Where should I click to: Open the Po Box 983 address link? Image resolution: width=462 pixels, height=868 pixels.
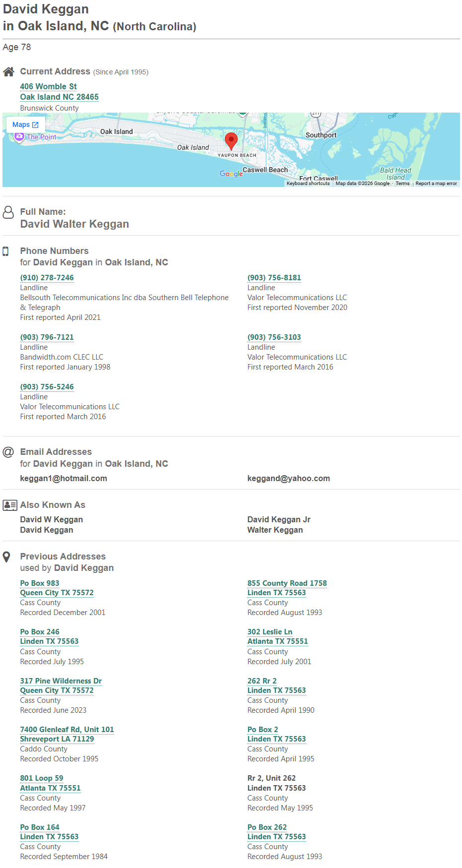coord(40,583)
